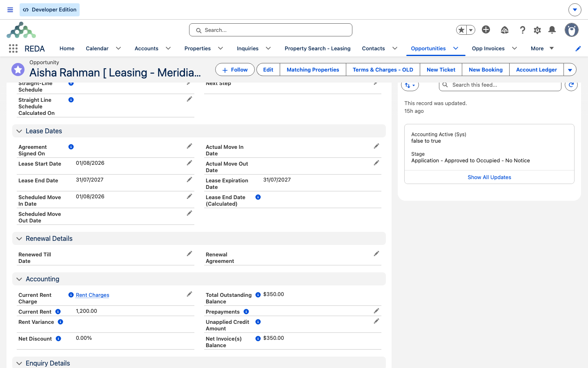Open the Setup gear icon
The width and height of the screenshot is (588, 368).
[537, 30]
